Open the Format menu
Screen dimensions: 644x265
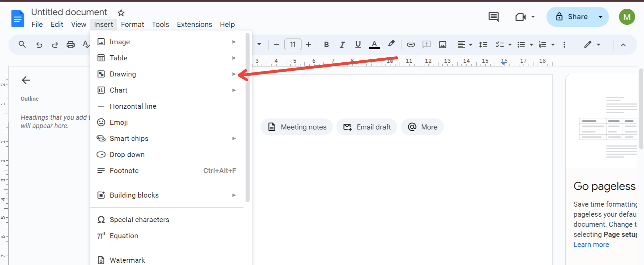coord(132,24)
